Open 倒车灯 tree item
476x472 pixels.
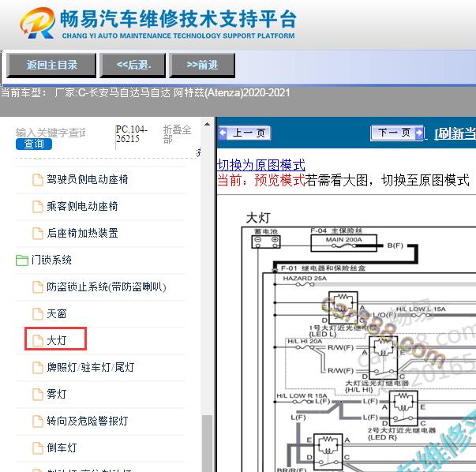(x=62, y=448)
